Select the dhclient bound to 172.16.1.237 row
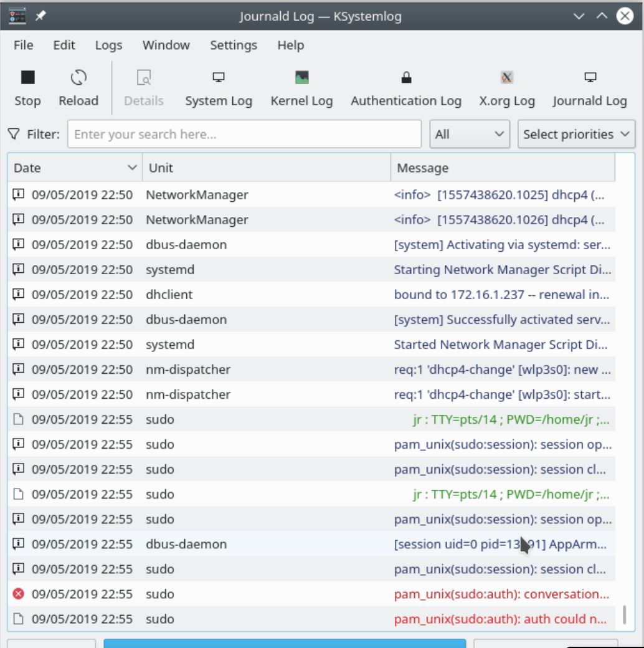This screenshot has height=648, width=644. (x=311, y=294)
